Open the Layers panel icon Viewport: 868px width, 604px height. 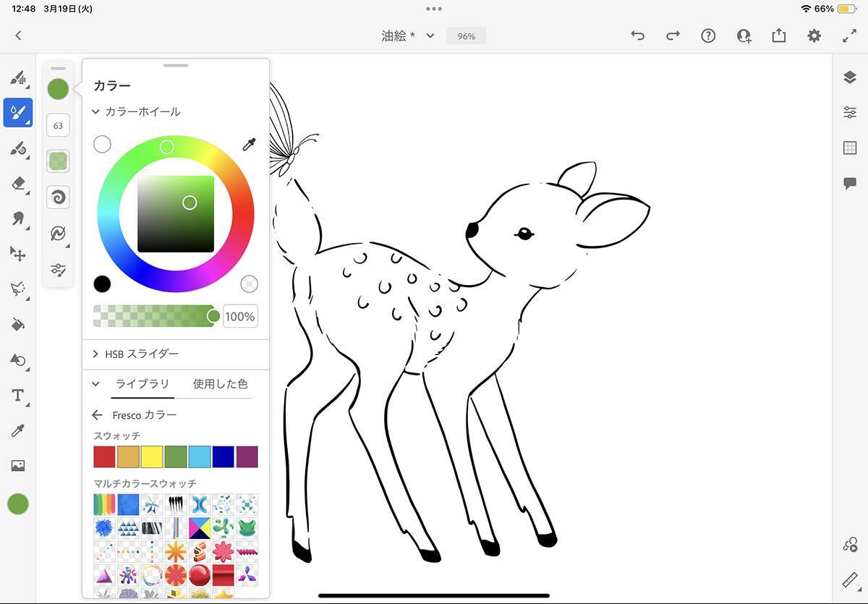coord(850,77)
